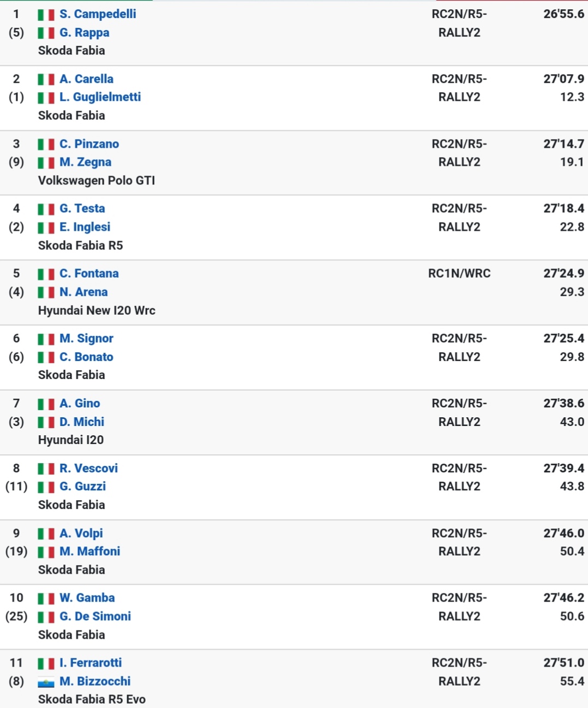Open driver S. Campedelli's profile
Screen dimensions: 588x708
click(x=98, y=14)
